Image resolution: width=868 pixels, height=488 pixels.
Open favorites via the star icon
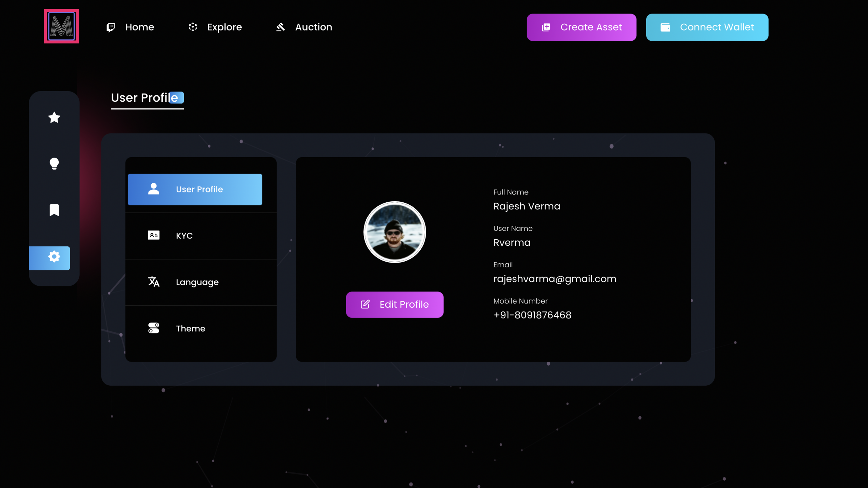[54, 118]
